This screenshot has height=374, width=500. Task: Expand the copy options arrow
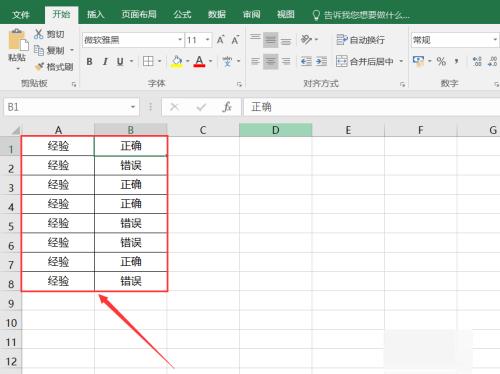[x=72, y=50]
